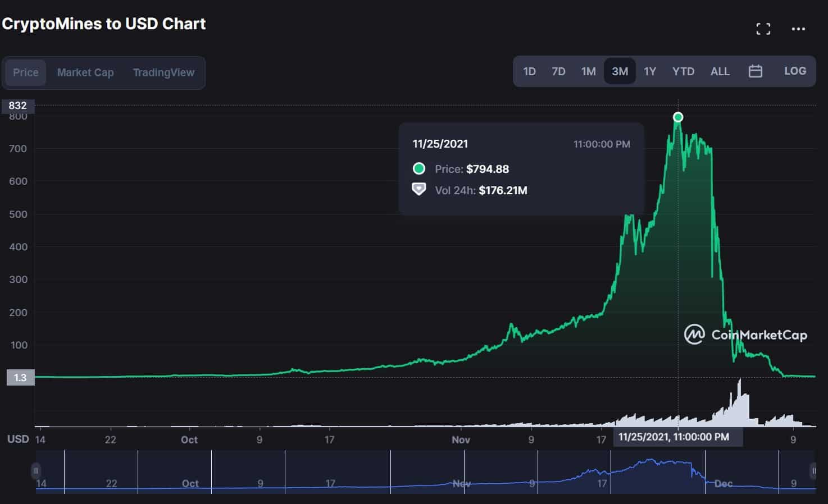This screenshot has height=504, width=828.
Task: Open the calendar date range picker
Action: pos(755,71)
